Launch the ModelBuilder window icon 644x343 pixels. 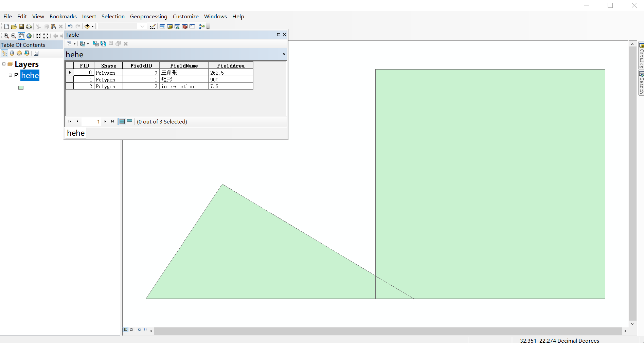pos(202,26)
